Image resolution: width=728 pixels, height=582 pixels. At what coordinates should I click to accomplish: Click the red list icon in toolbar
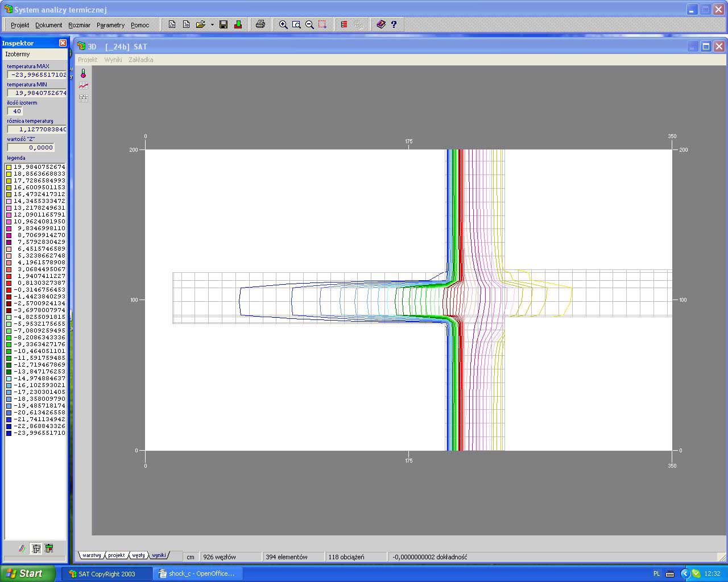pos(344,24)
